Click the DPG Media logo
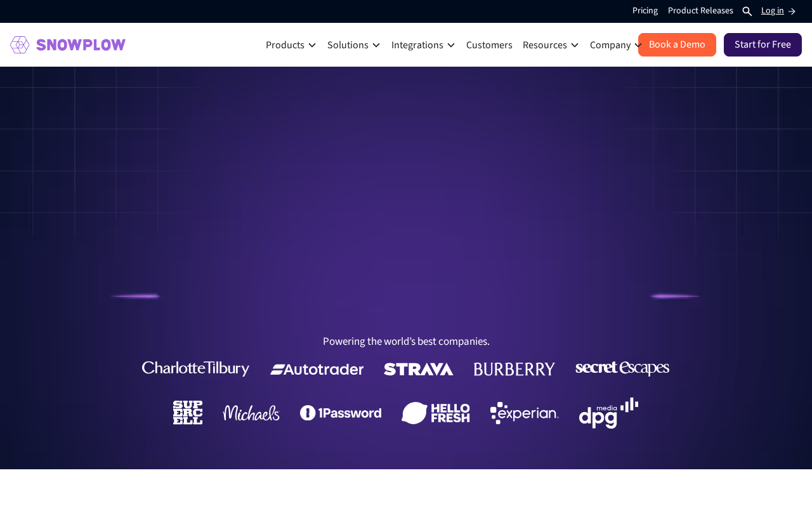This screenshot has height=508, width=812. click(609, 413)
